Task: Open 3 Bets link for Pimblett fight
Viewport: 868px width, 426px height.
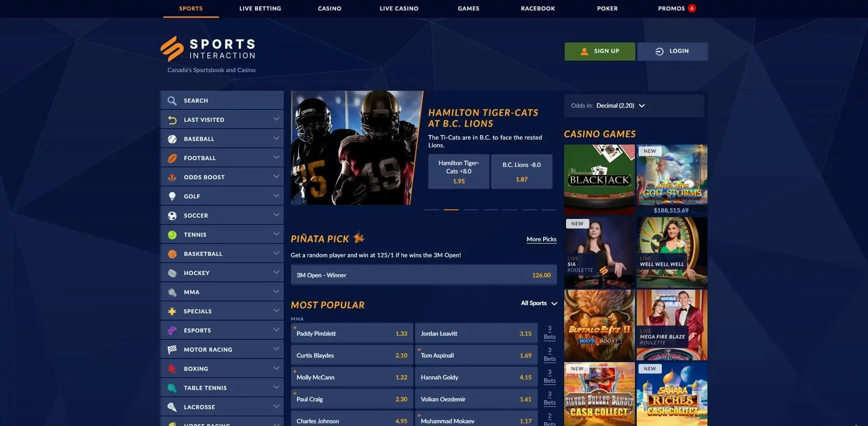Action: coord(550,332)
